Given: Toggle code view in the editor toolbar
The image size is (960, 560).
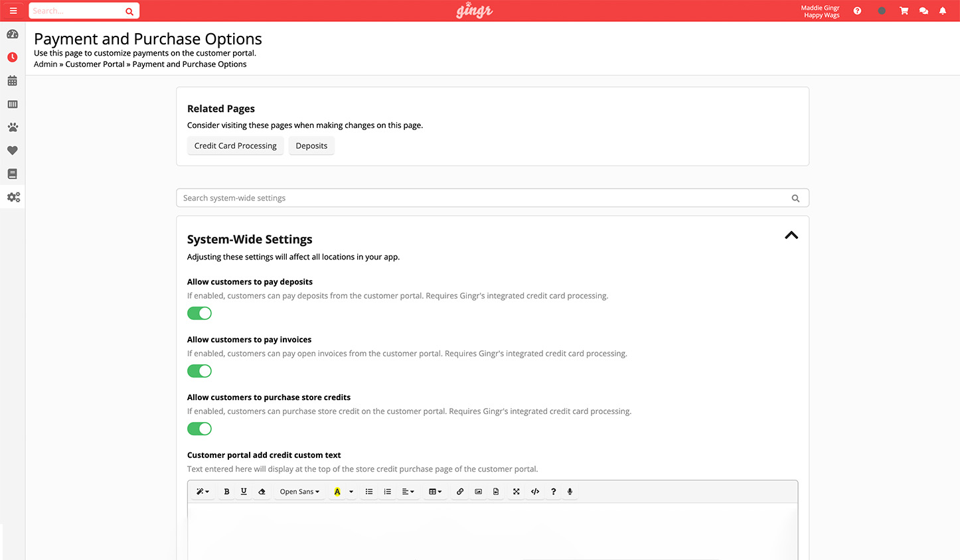Looking at the screenshot, I should [x=535, y=492].
